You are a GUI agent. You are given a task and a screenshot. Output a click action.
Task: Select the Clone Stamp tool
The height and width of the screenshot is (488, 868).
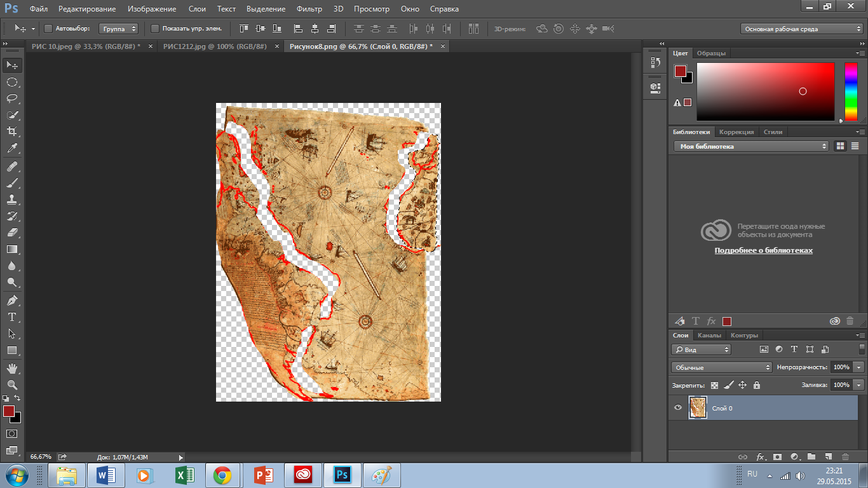12,200
